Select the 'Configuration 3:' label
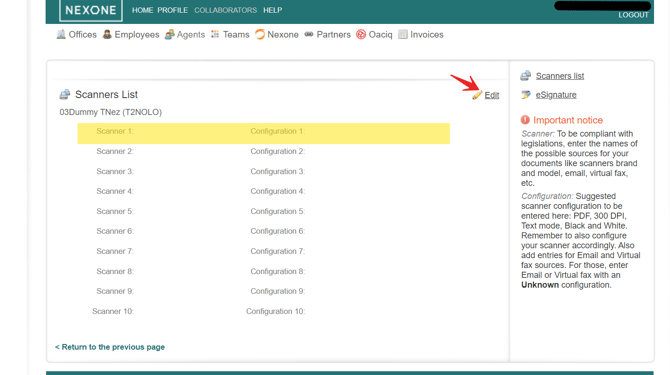The image size is (670, 375). tap(277, 171)
